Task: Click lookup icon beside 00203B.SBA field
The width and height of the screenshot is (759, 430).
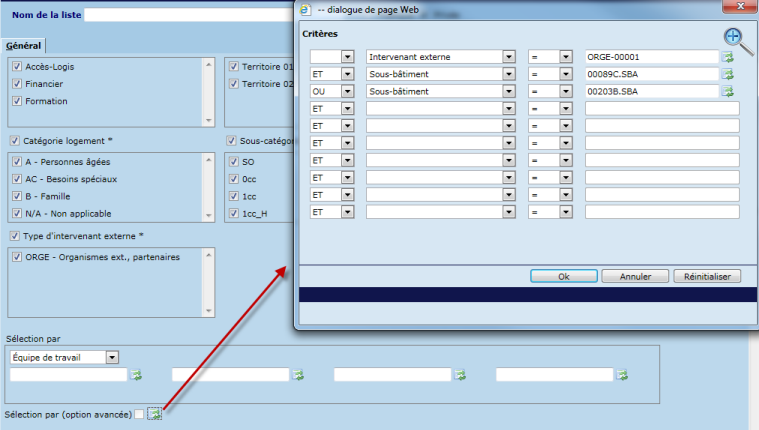Action: [x=728, y=91]
